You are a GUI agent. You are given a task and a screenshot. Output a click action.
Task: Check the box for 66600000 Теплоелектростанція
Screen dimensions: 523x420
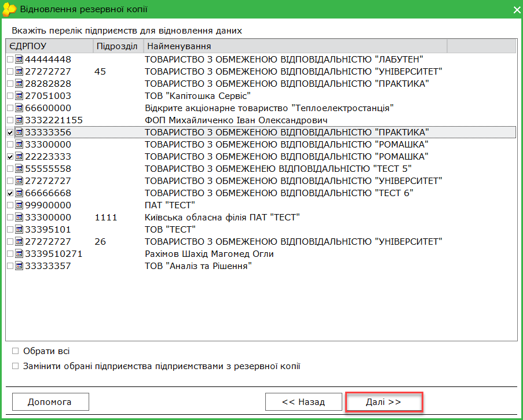(x=10, y=108)
